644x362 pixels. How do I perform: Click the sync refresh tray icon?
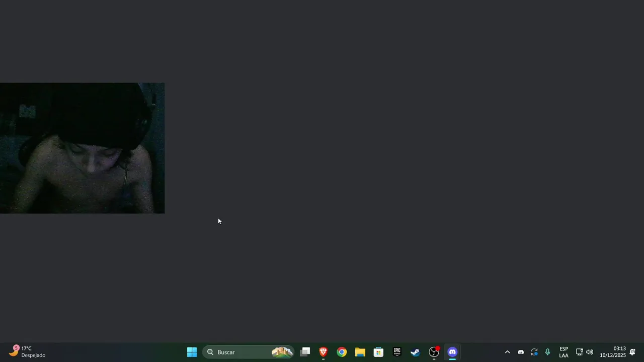point(534,352)
